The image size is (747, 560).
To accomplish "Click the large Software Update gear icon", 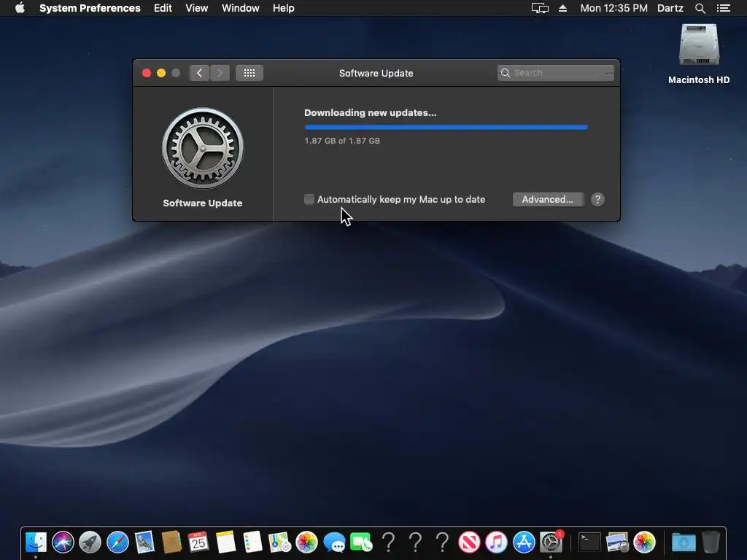I will tap(203, 148).
